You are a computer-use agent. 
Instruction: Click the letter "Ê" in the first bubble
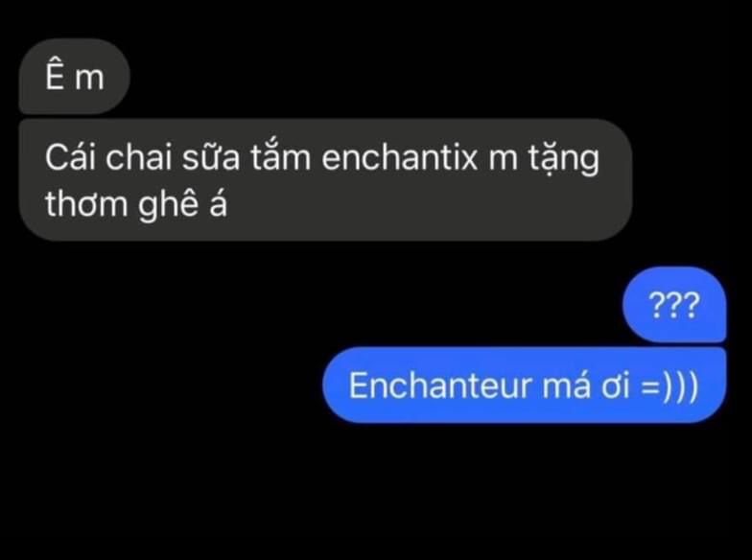55,75
